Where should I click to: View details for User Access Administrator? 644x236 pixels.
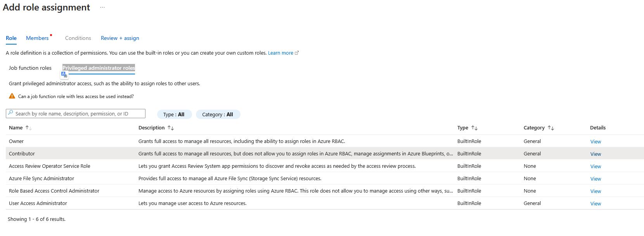pyautogui.click(x=596, y=203)
